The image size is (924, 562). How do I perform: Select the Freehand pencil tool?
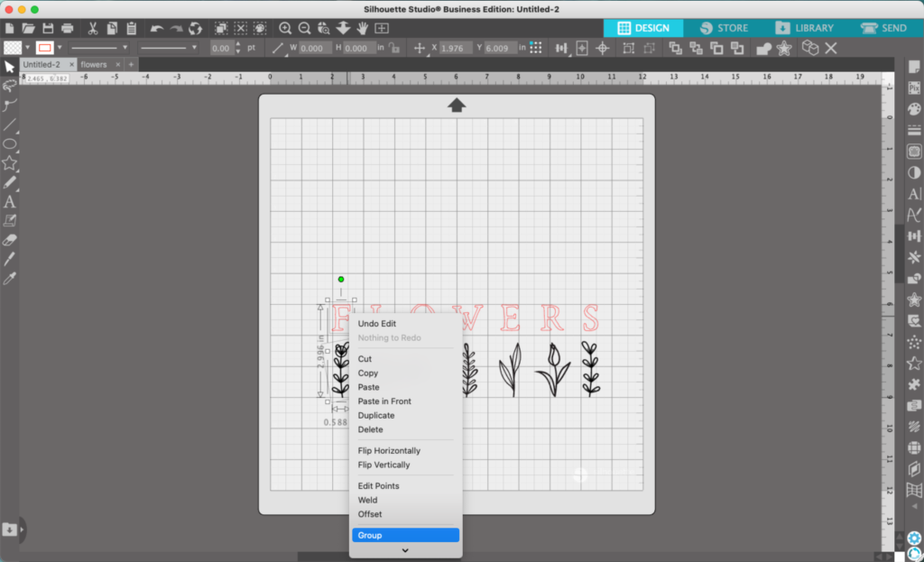(9, 182)
